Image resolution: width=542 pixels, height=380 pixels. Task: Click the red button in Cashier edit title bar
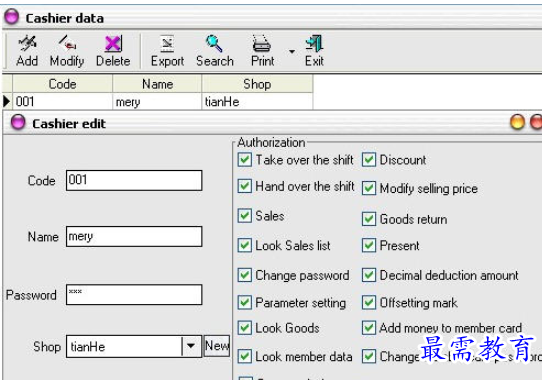[536, 122]
